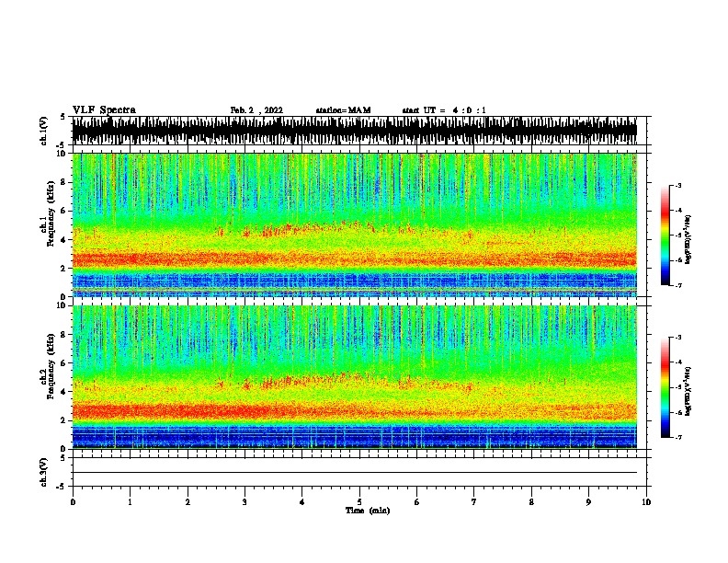Click the ch.1 color scale bar

pos(665,236)
